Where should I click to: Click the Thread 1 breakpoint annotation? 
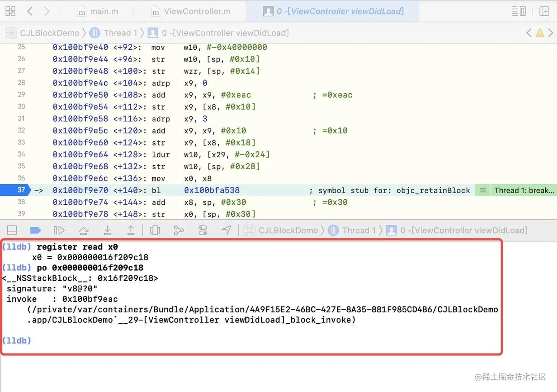click(524, 190)
